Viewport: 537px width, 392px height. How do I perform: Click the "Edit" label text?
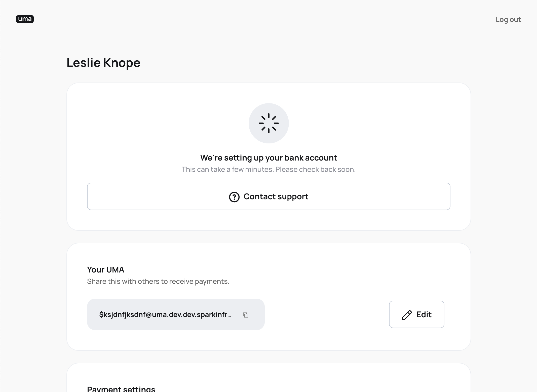coord(424,315)
